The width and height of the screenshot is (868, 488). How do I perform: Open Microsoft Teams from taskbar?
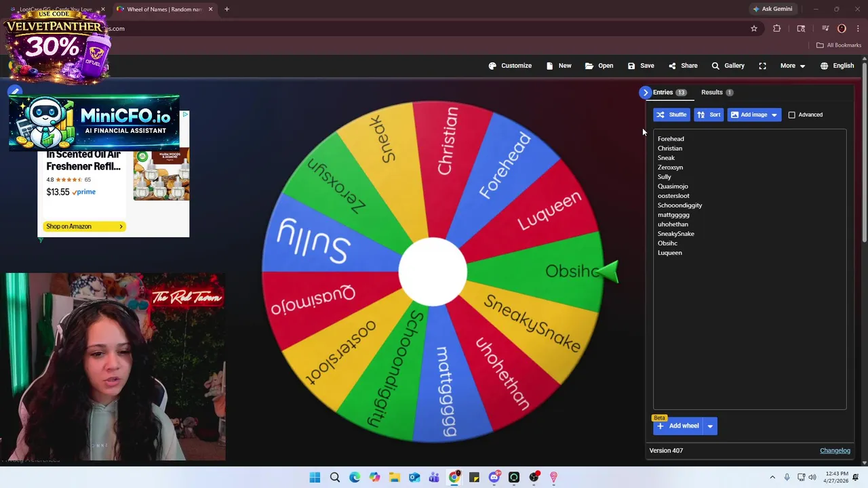(434, 478)
